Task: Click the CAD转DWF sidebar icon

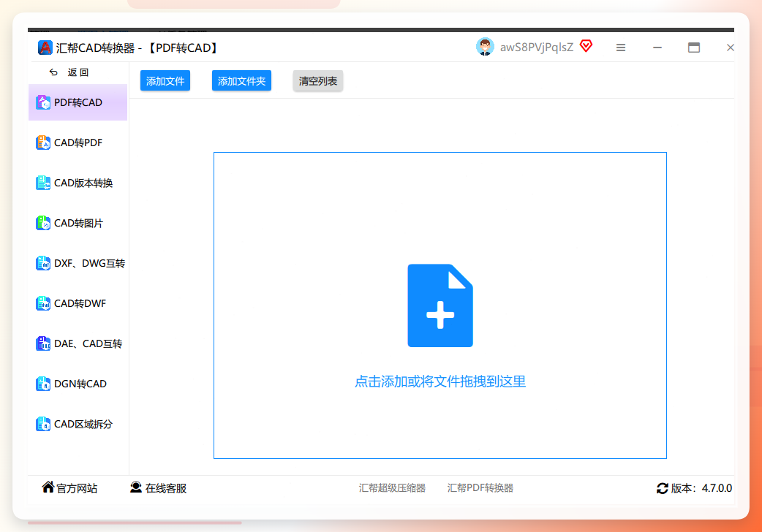Action: pos(42,303)
